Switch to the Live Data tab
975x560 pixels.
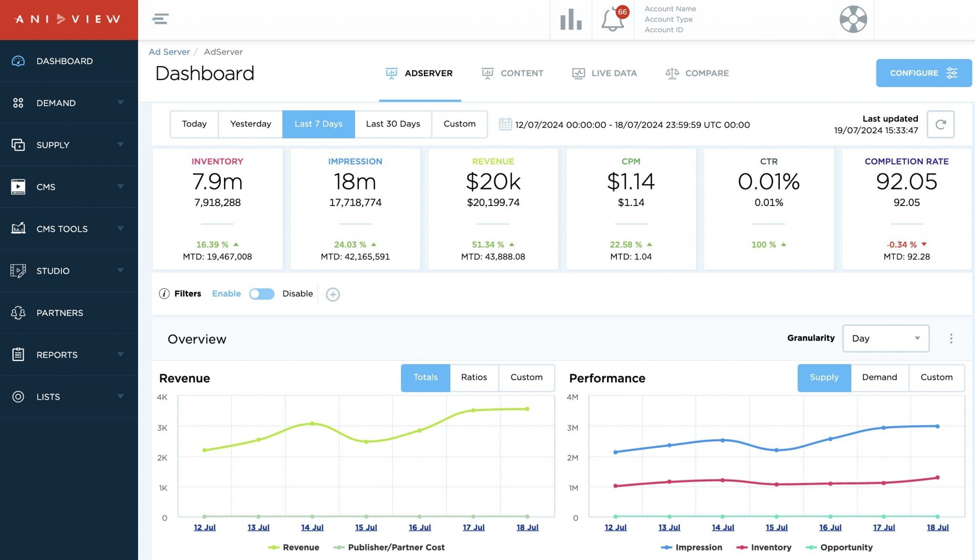(x=605, y=73)
